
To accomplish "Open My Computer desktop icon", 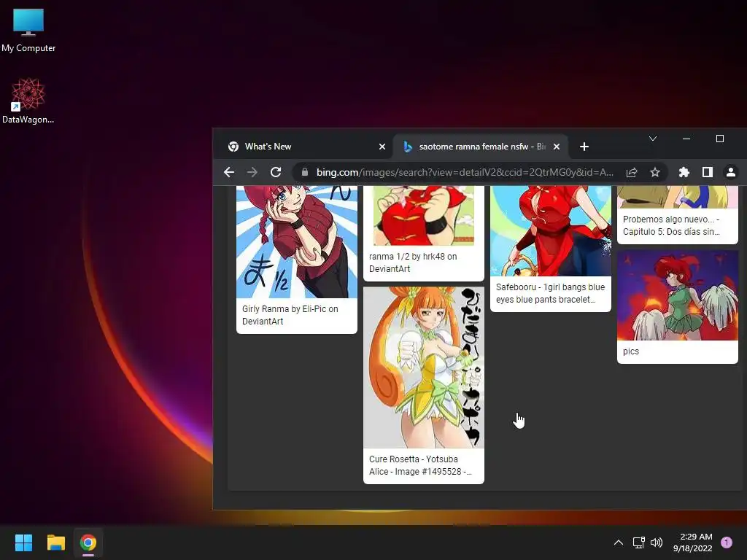I will pos(28,31).
